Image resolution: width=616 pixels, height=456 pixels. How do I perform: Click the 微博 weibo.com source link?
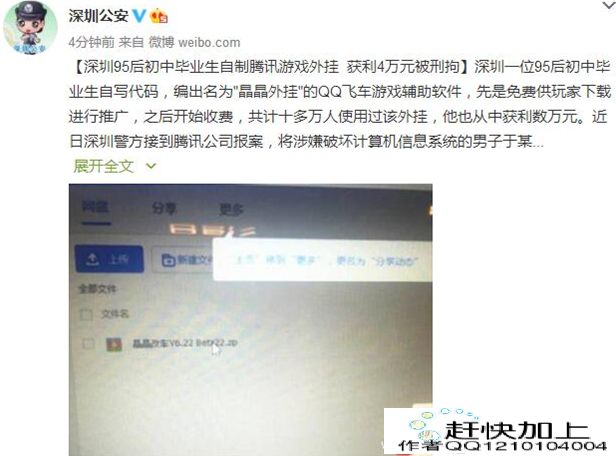click(x=194, y=42)
